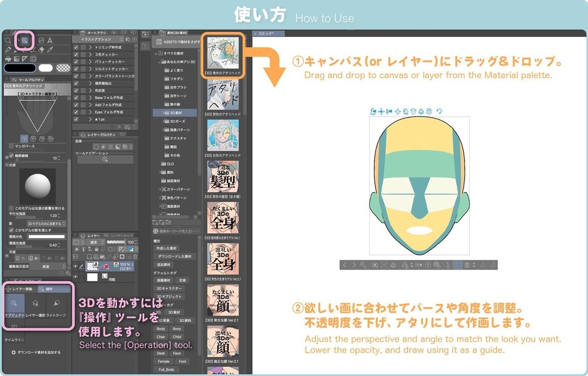Select the 3D素材 folder in tree
The image size is (588, 376).
176,113
